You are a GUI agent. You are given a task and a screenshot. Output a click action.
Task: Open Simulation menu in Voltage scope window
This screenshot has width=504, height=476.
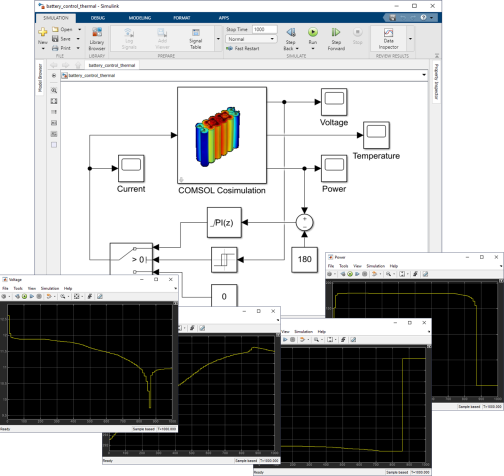point(50,288)
